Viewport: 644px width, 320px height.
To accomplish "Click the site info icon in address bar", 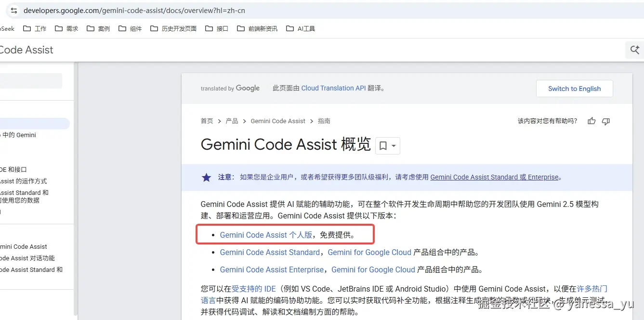I will pyautogui.click(x=13, y=10).
